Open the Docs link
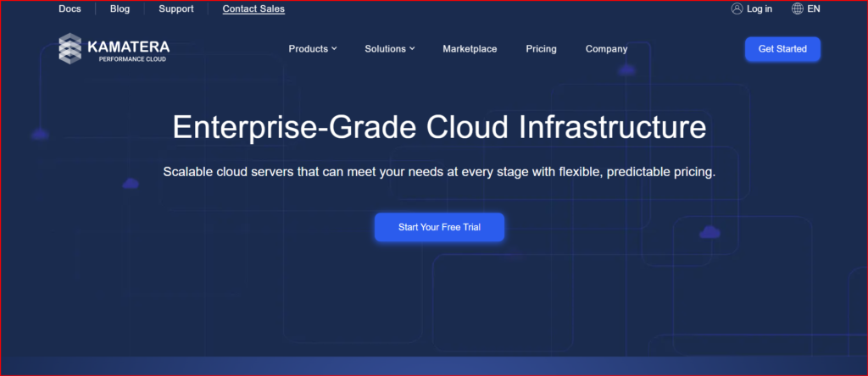The image size is (868, 376). click(70, 8)
